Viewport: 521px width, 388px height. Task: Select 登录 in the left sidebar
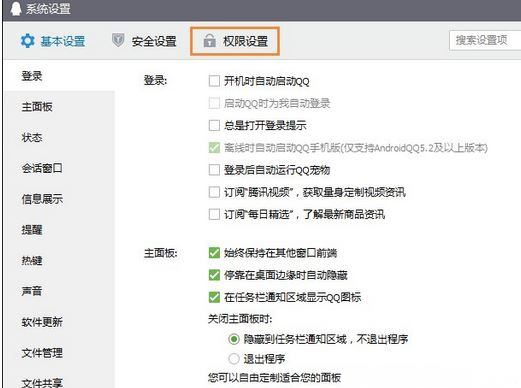point(32,76)
